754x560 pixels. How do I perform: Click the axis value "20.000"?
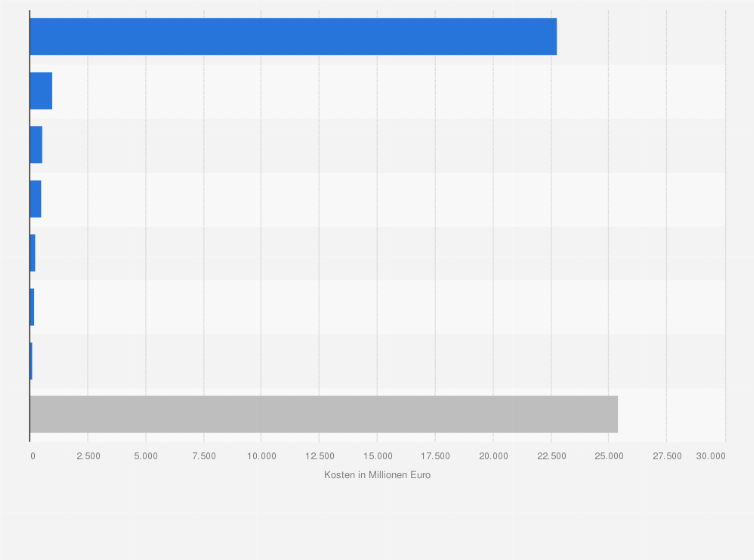pyautogui.click(x=493, y=456)
